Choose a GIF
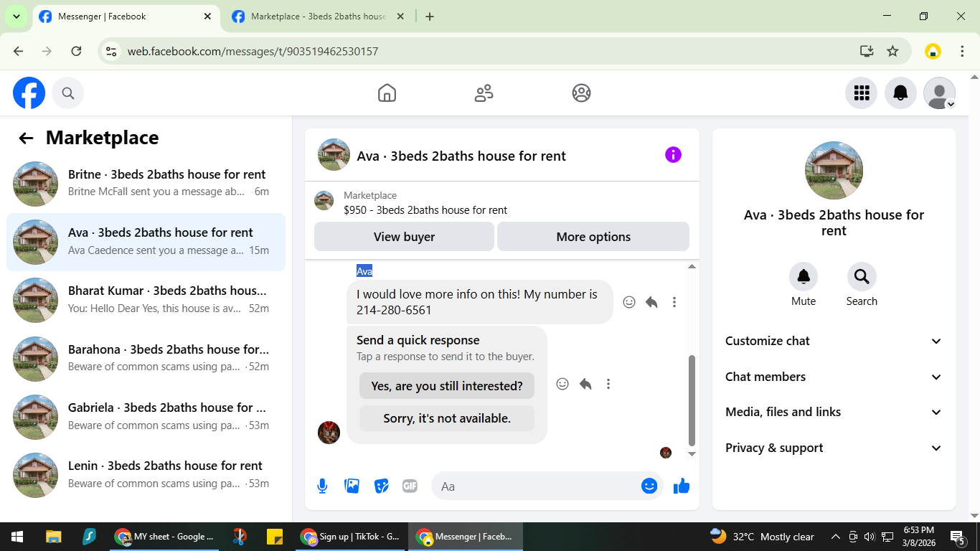This screenshot has width=980, height=551. click(410, 486)
